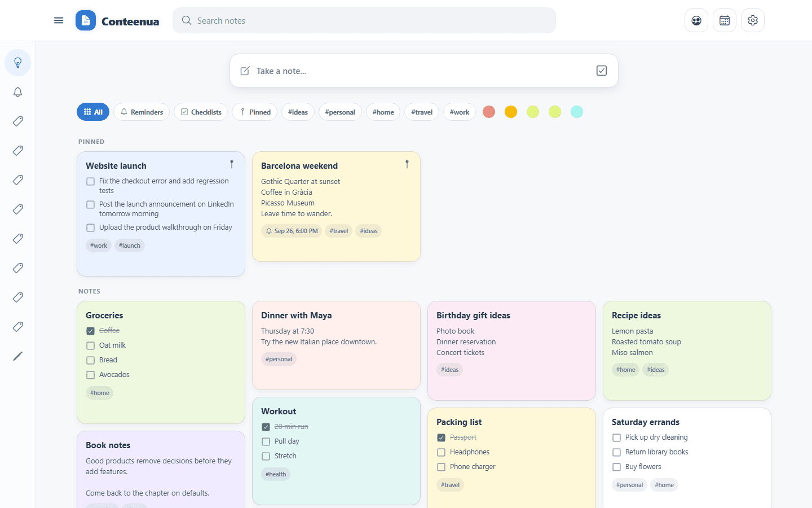Click the #health tag on Workout note
Image resolution: width=812 pixels, height=508 pixels.
tap(276, 474)
